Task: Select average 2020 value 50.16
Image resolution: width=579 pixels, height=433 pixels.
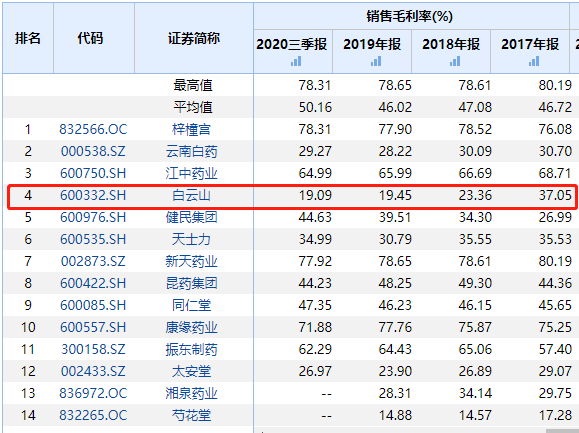Action: (x=315, y=107)
